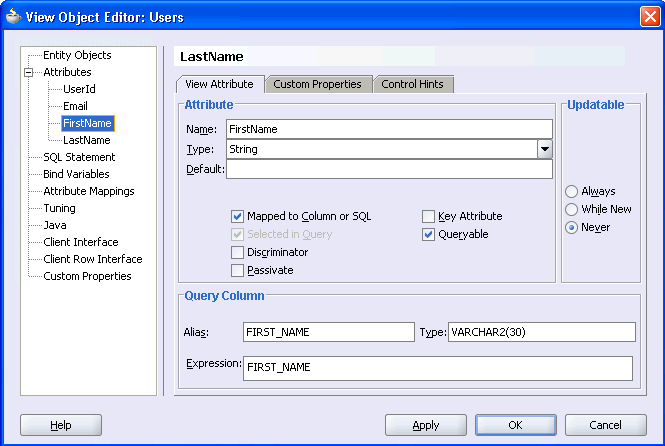
Task: Click the Cancel button
Action: pyautogui.click(x=606, y=425)
